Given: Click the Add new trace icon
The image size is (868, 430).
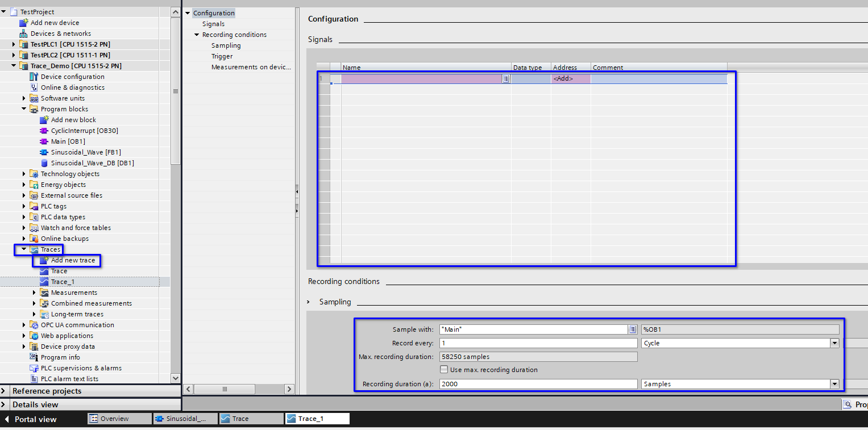Looking at the screenshot, I should pyautogui.click(x=44, y=260).
